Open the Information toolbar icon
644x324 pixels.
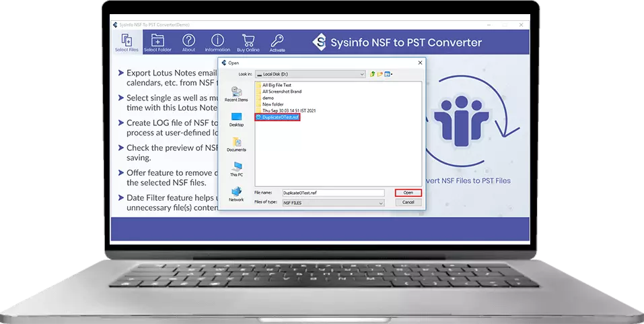(x=217, y=42)
